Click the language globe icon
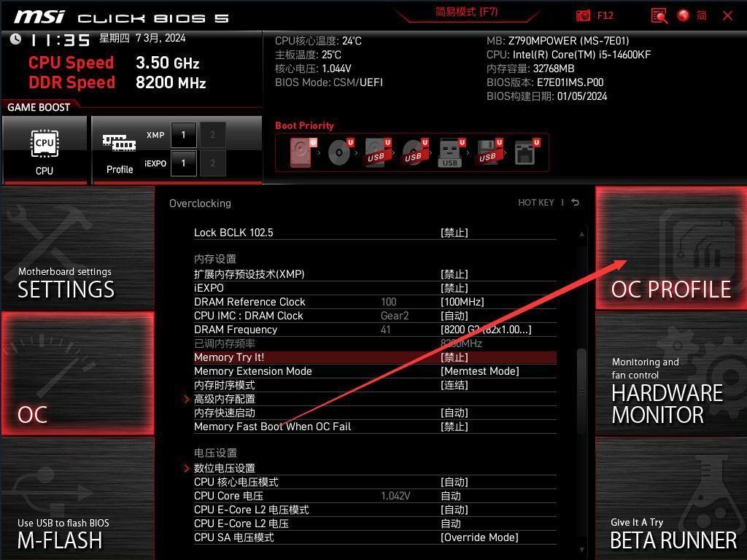This screenshot has height=560, width=747. [x=683, y=15]
